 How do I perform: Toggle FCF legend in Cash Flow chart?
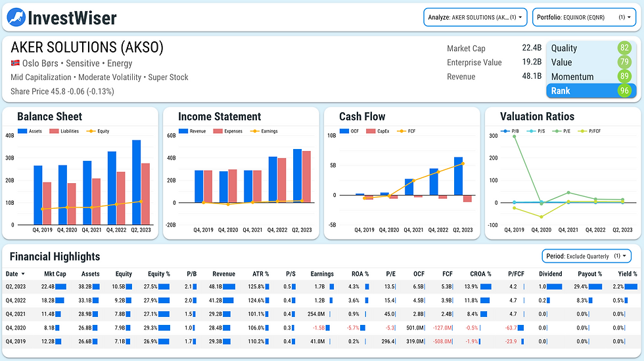406,131
